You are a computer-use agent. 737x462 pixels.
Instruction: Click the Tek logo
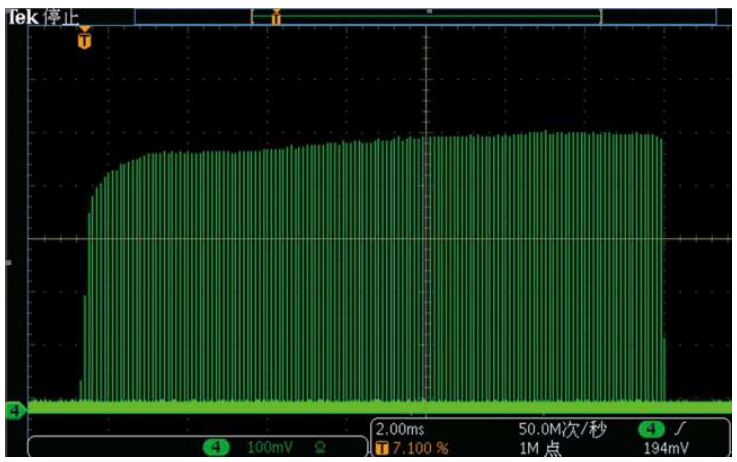[x=22, y=18]
